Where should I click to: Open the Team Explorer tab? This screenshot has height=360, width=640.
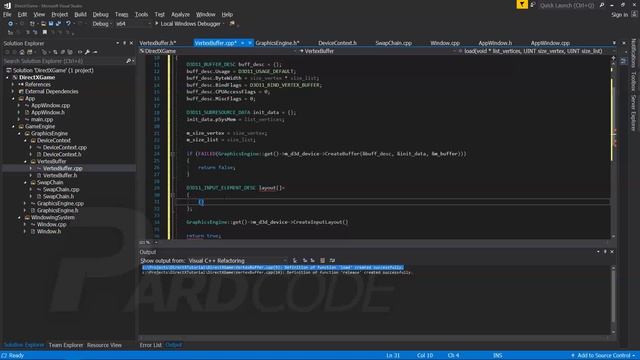(66, 345)
